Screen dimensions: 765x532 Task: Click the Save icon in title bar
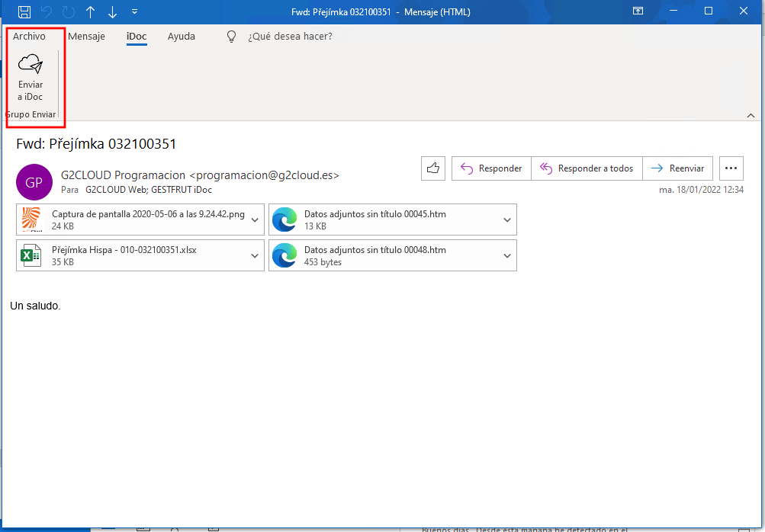tap(24, 11)
